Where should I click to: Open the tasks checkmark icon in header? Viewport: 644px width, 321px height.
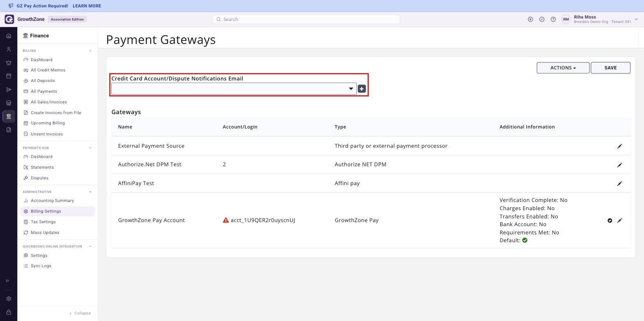pos(542,19)
